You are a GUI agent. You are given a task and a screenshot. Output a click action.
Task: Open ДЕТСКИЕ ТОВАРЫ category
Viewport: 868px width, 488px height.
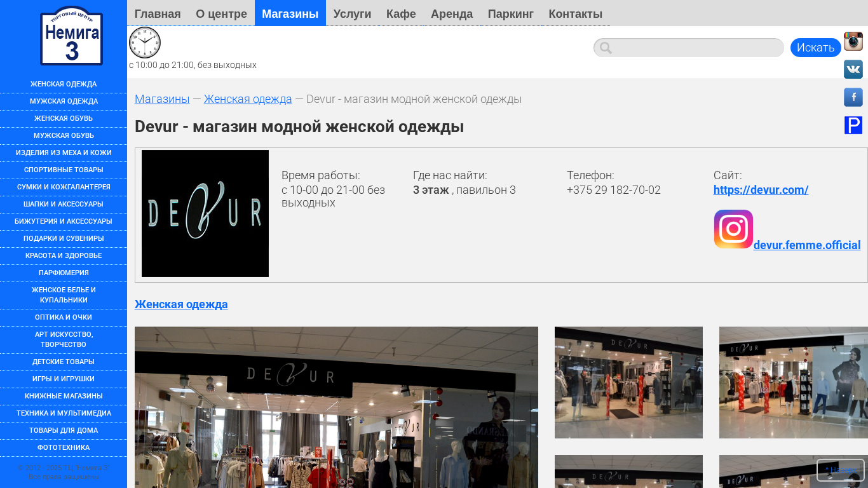click(64, 362)
